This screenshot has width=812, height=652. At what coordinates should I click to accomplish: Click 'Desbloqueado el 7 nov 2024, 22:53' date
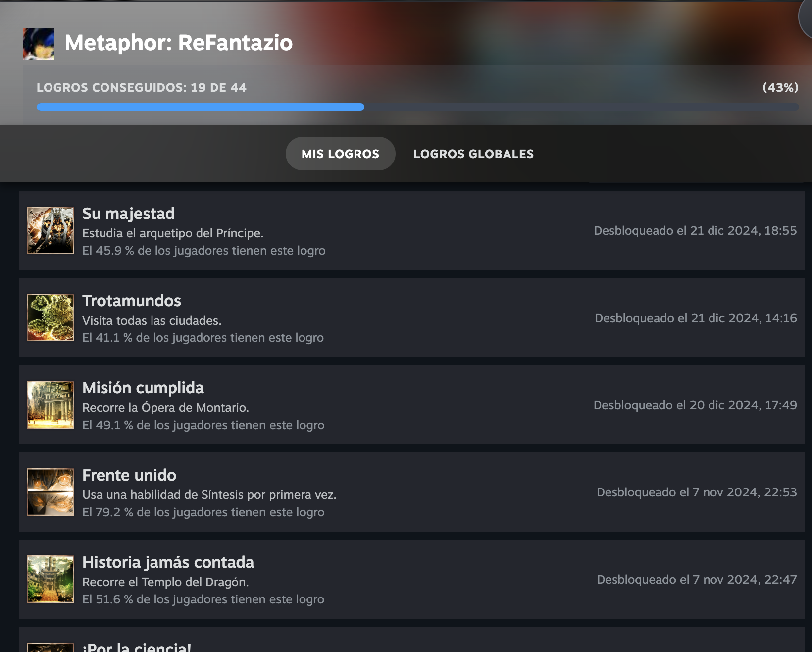(697, 492)
